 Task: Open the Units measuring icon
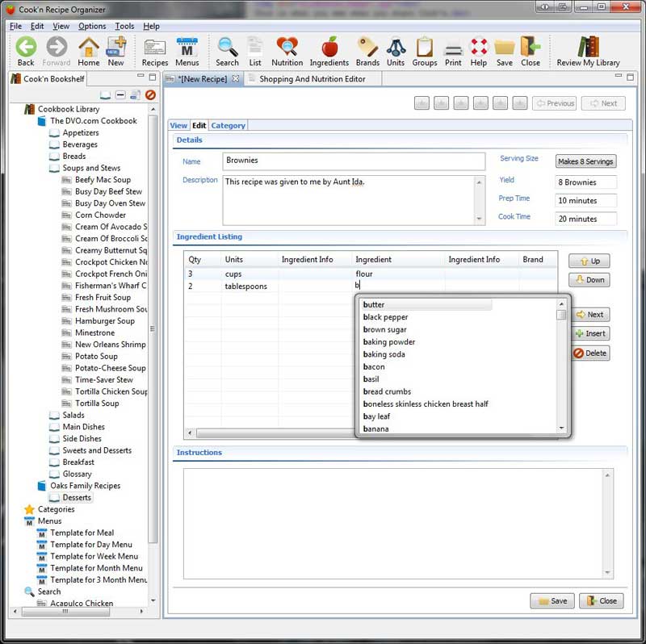click(396, 52)
